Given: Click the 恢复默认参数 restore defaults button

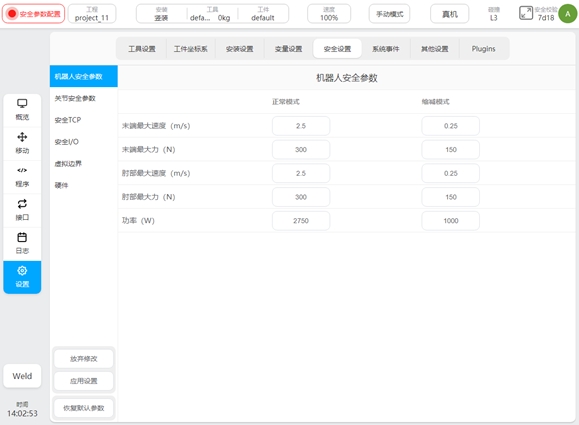Looking at the screenshot, I should coord(83,408).
